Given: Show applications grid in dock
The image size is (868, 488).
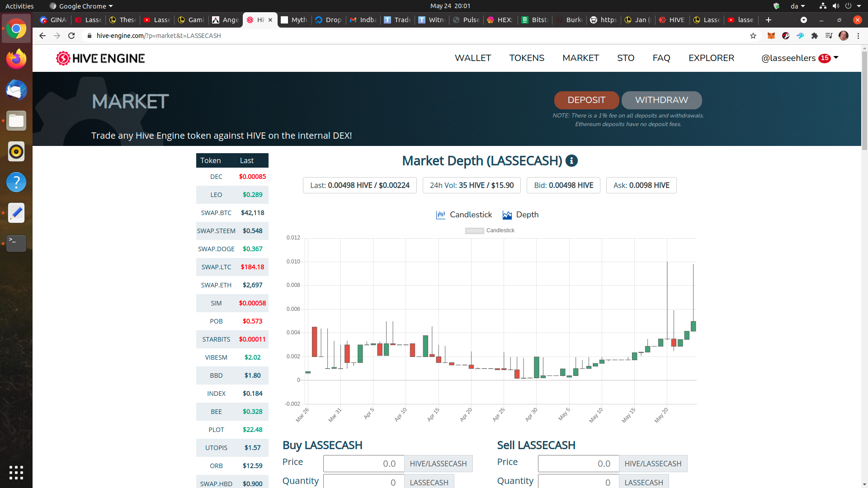Looking at the screenshot, I should coord(16,472).
